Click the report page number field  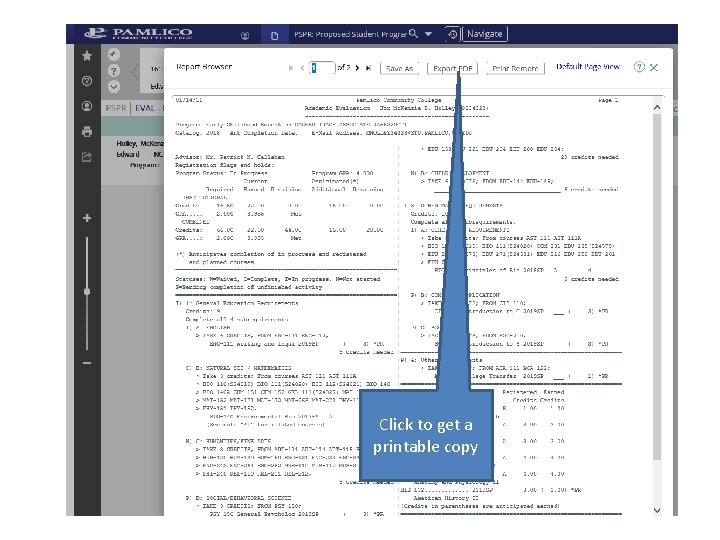[322, 68]
